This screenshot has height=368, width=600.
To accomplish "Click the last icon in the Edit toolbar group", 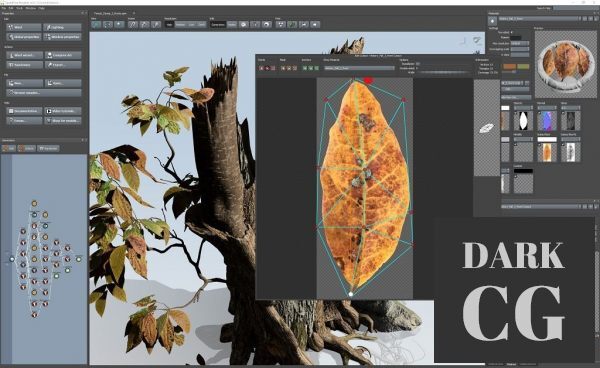I will [267, 24].
